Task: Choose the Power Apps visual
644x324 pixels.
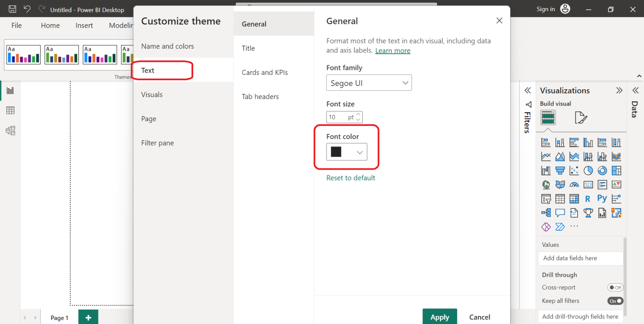Action: (x=546, y=227)
